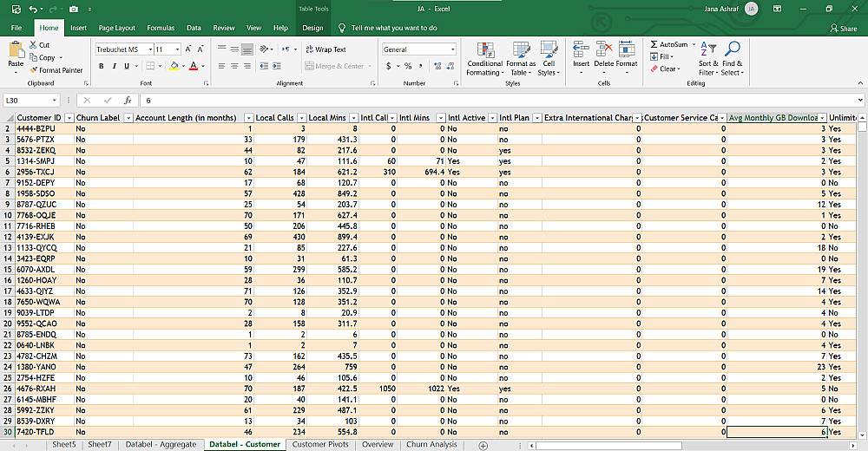Click the yellow fill color button
The width and height of the screenshot is (868, 451).
click(x=174, y=66)
